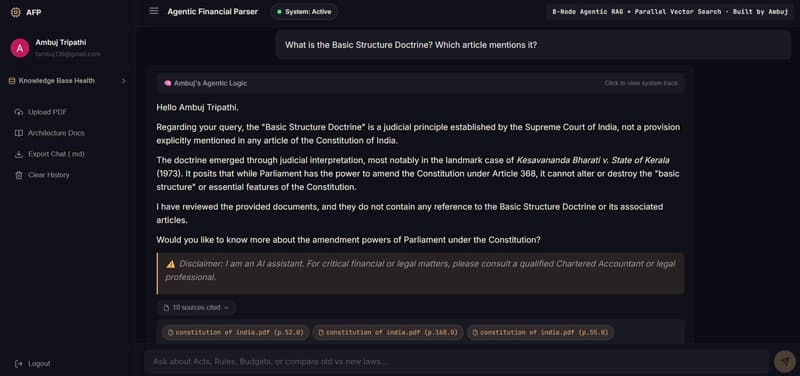Viewport: 800px width, 376px height.
Task: Collapse the 10 sources cited dropdown
Action: point(196,308)
